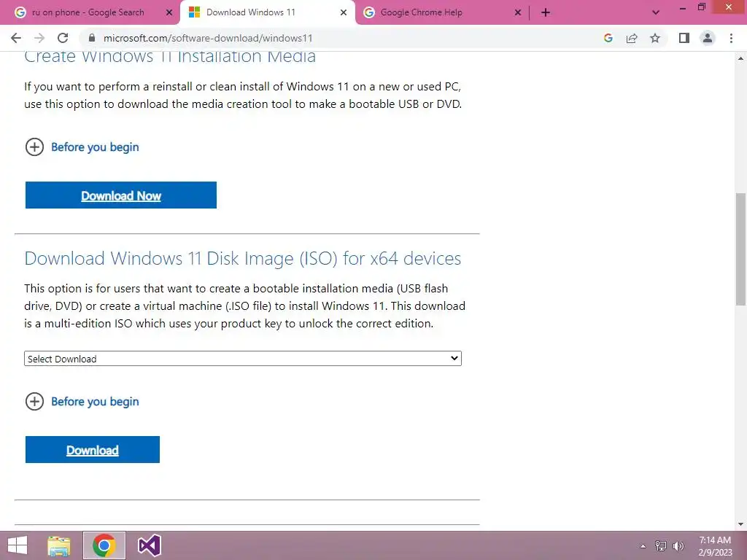This screenshot has height=560, width=747.
Task: Close the 'ru on phone' tab
Action: (169, 12)
